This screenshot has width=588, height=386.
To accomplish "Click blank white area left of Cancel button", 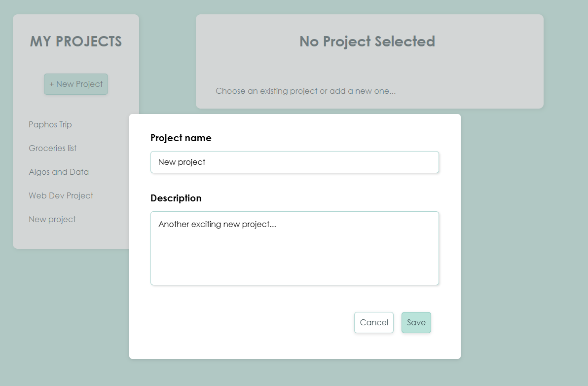I will [x=247, y=322].
